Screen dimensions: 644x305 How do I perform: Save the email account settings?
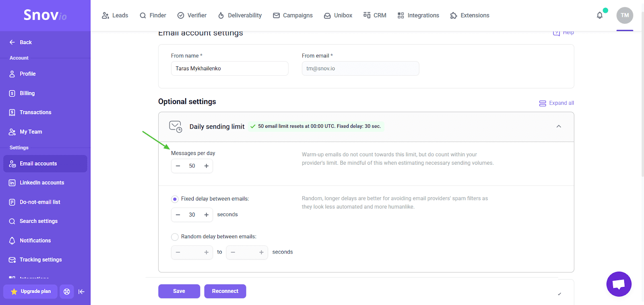179,291
